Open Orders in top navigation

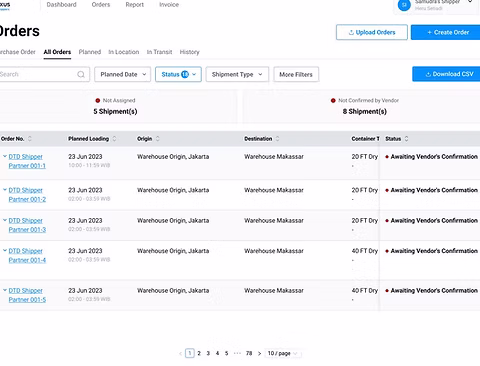[x=101, y=5]
